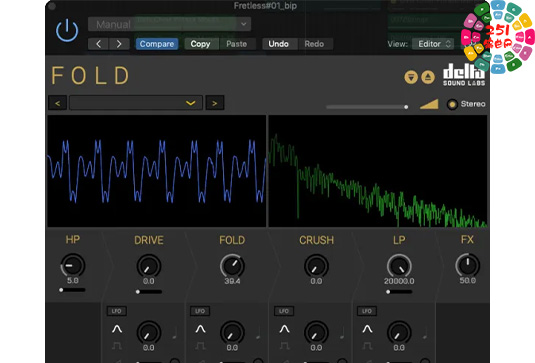535x363 pixels.
Task: Click the HP knob
Action: point(73,265)
